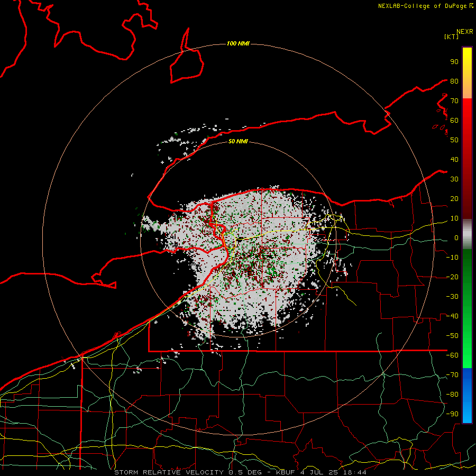Click the -70 value on velocity scale
The width and height of the screenshot is (476, 476).
coord(452,375)
